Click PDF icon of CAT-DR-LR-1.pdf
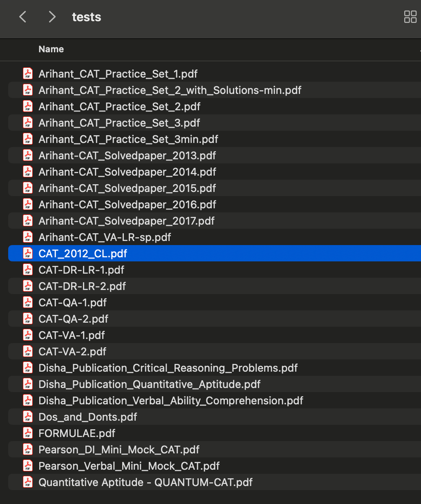 click(x=28, y=270)
